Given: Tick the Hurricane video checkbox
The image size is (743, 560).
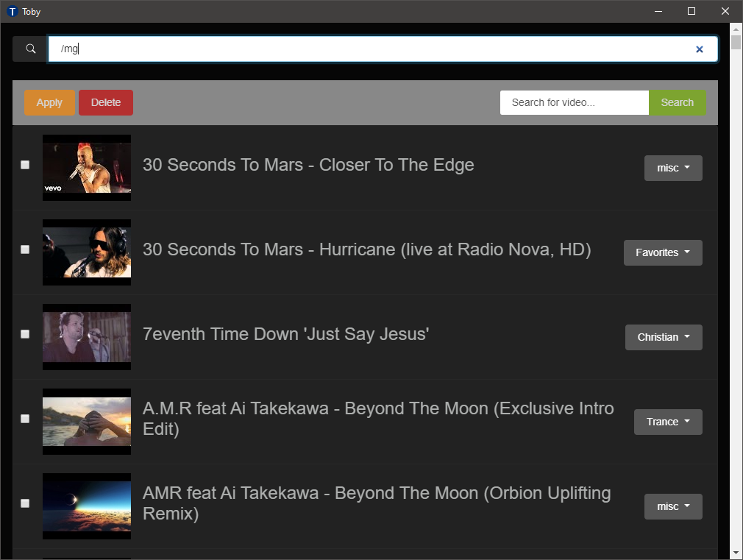Looking at the screenshot, I should tap(25, 249).
